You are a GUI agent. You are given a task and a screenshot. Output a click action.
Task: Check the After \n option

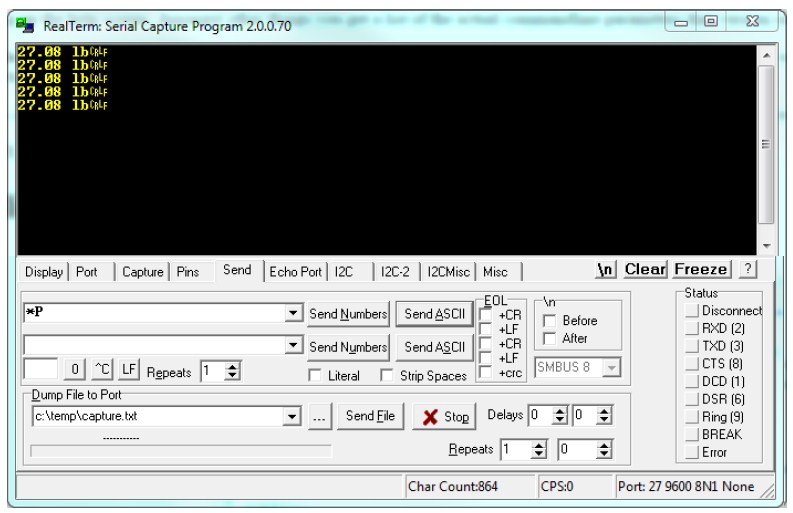[x=549, y=338]
